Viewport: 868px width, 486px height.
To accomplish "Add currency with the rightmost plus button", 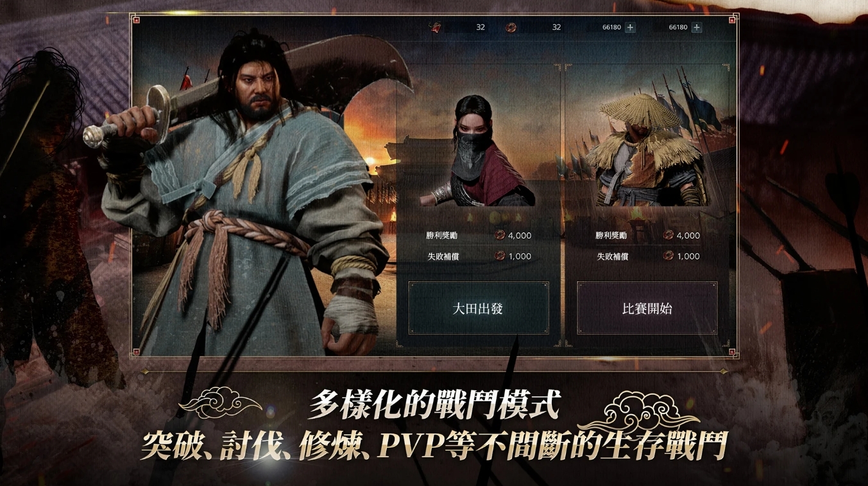I will 697,27.
